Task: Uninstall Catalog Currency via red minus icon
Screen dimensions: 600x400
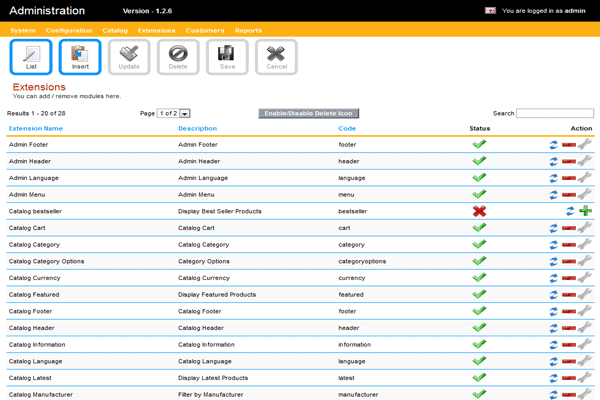Action: coord(569,278)
